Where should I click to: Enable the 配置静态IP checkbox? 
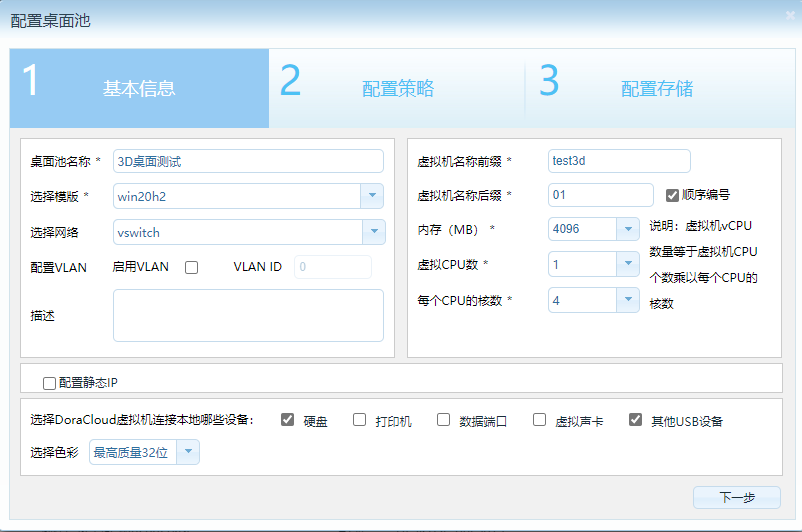[x=50, y=383]
